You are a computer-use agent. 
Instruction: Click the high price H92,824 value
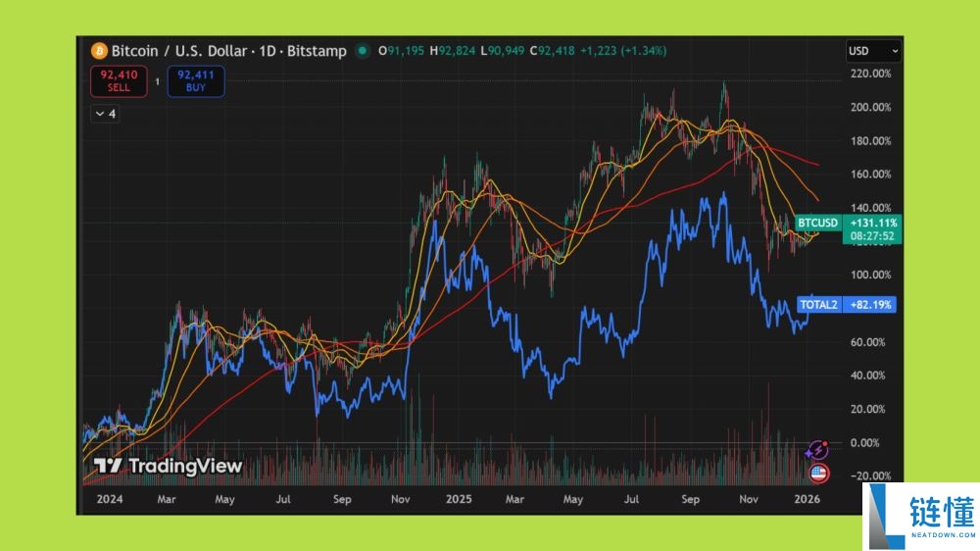[x=453, y=51]
